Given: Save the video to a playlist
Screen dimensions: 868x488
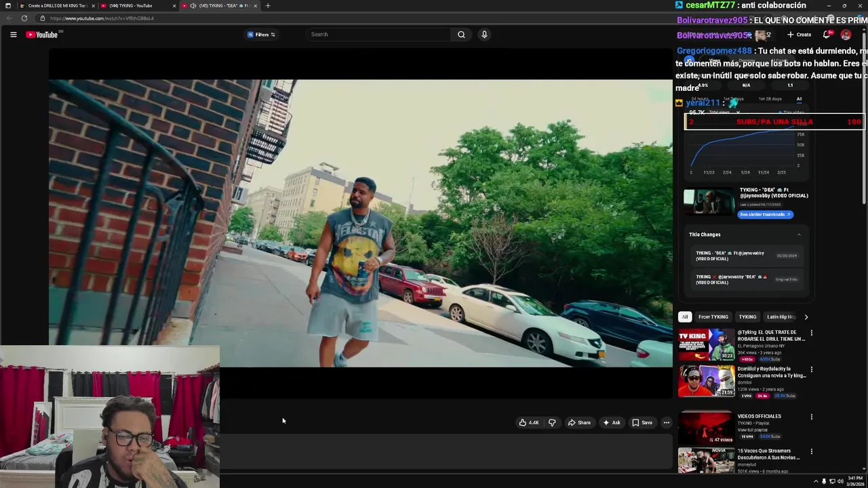Looking at the screenshot, I should coord(642,422).
